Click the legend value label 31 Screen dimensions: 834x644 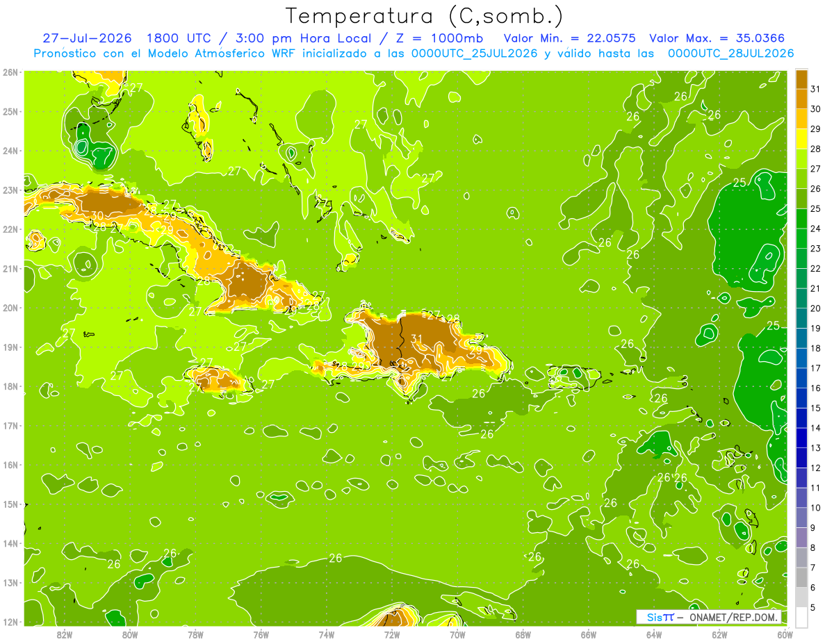tap(816, 88)
